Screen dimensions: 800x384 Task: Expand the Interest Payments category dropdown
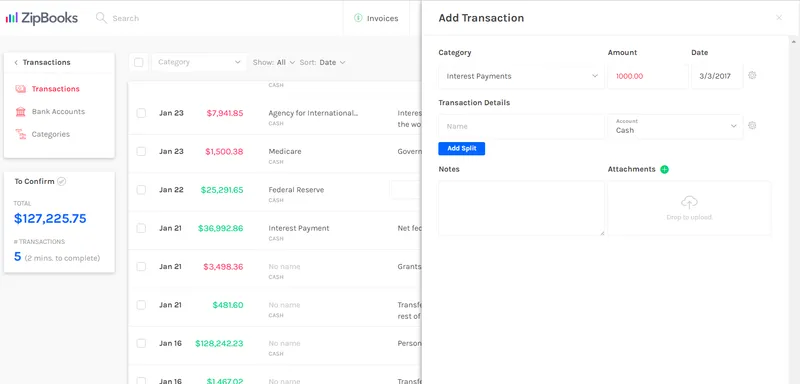click(x=521, y=76)
